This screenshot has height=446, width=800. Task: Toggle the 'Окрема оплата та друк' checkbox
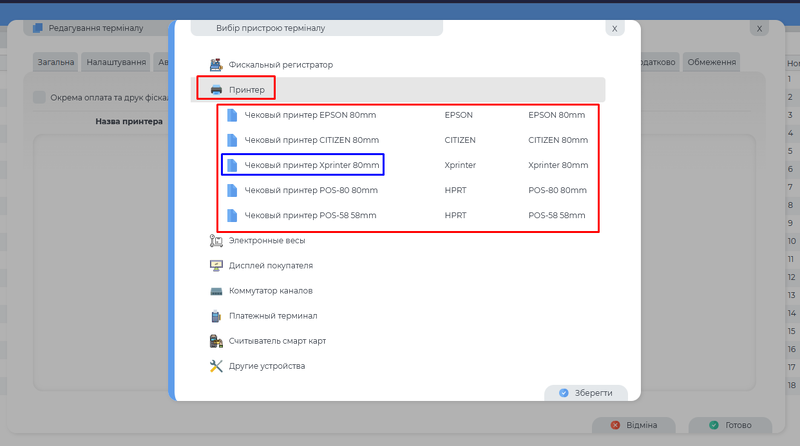tap(39, 97)
